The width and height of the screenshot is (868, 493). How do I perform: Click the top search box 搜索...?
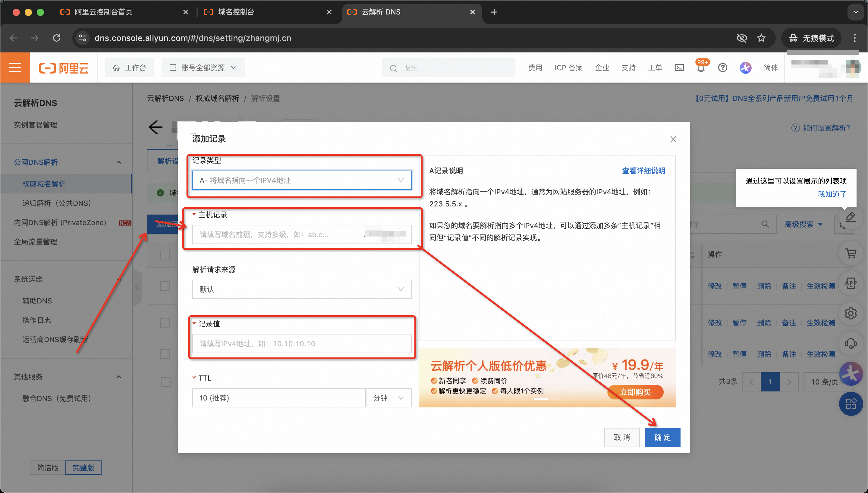point(448,68)
